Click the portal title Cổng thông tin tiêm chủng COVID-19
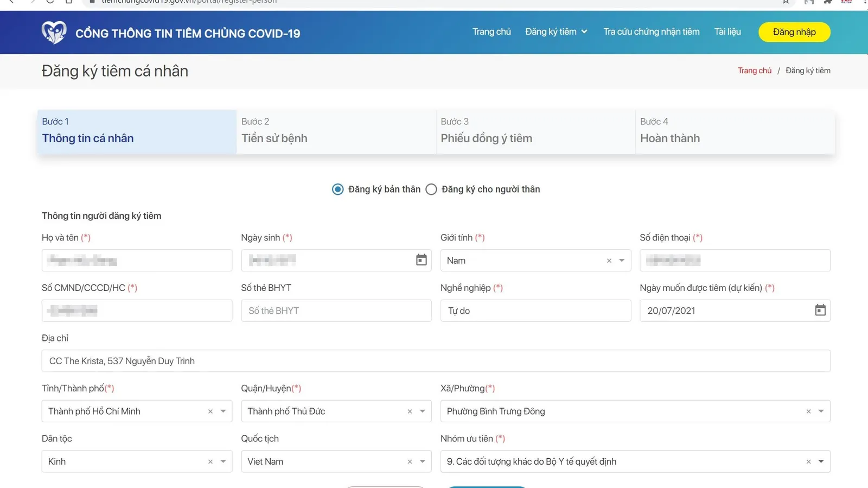The image size is (868, 488). pos(188,34)
